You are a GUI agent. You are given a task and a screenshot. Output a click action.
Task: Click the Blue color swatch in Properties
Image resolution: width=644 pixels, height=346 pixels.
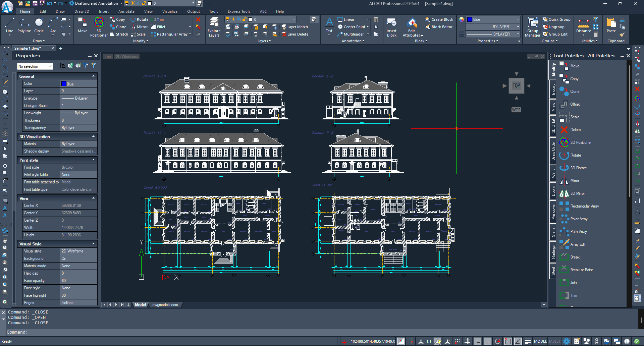point(64,84)
